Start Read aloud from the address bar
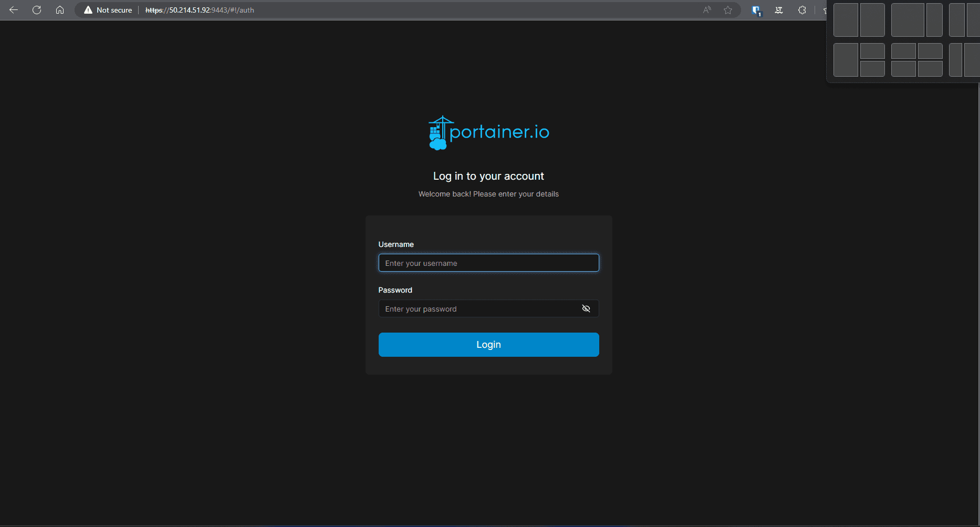The height and width of the screenshot is (527, 980). coord(707,10)
